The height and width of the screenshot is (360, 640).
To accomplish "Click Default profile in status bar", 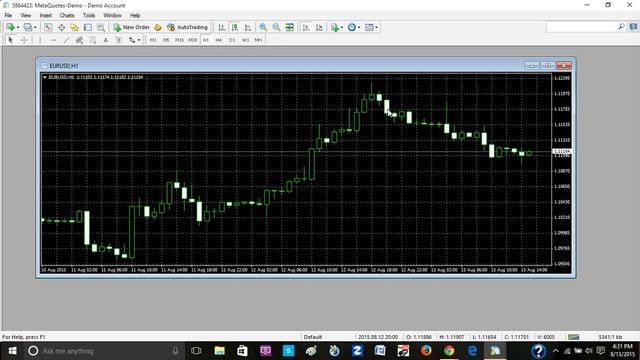I will 313,337.
